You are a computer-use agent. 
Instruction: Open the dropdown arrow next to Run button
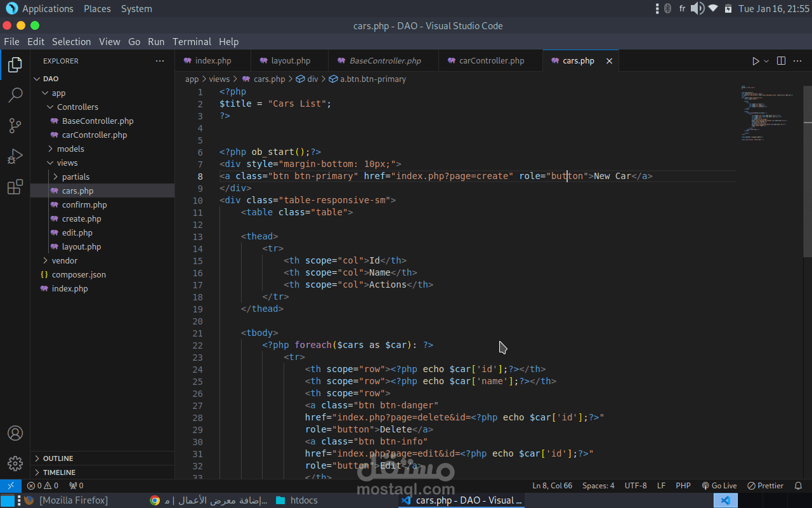766,61
